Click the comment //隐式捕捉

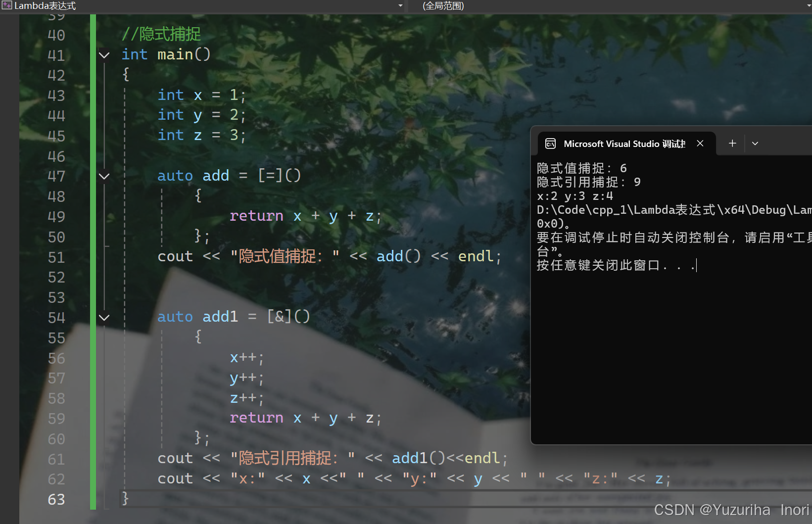(x=161, y=34)
